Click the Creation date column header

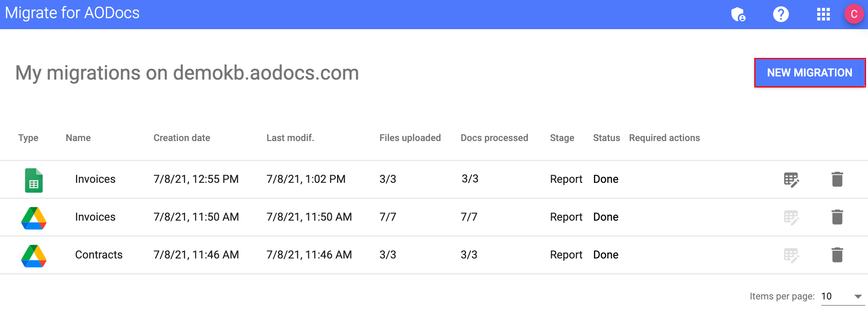coord(181,138)
